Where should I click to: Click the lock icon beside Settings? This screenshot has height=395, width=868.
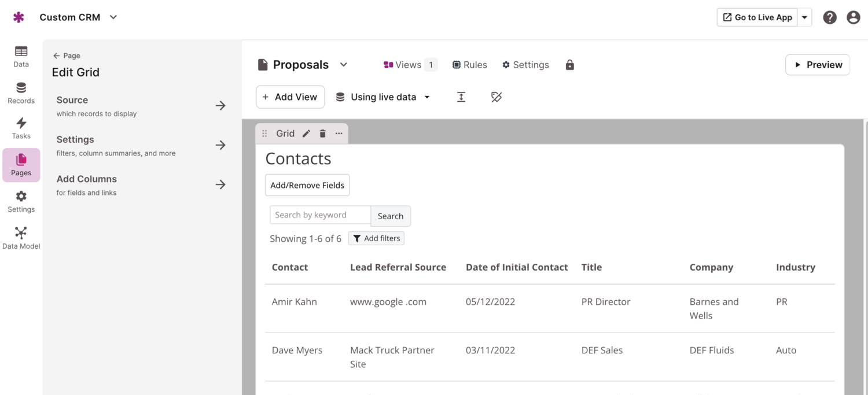569,65
